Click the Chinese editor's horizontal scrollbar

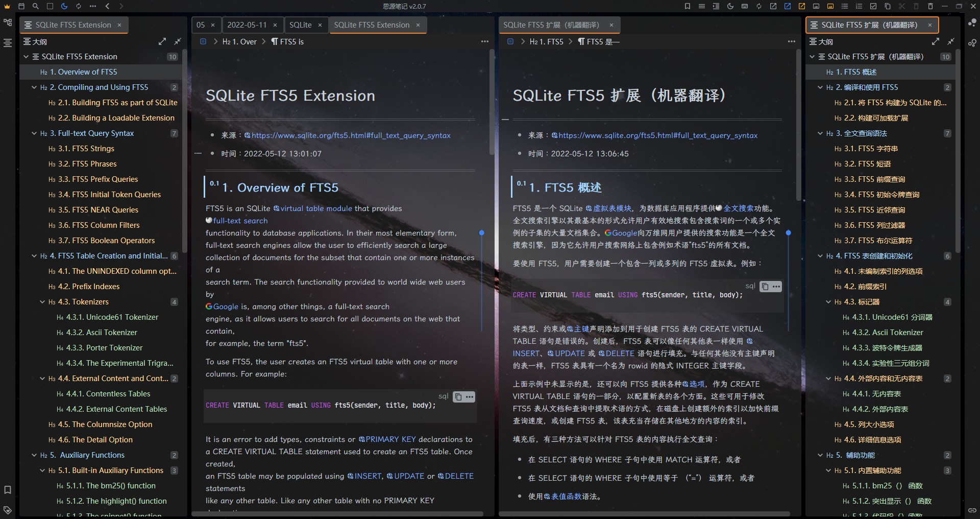(644, 513)
